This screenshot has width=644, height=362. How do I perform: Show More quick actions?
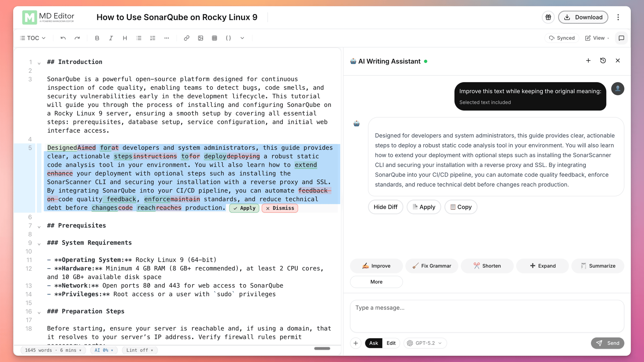[376, 282]
